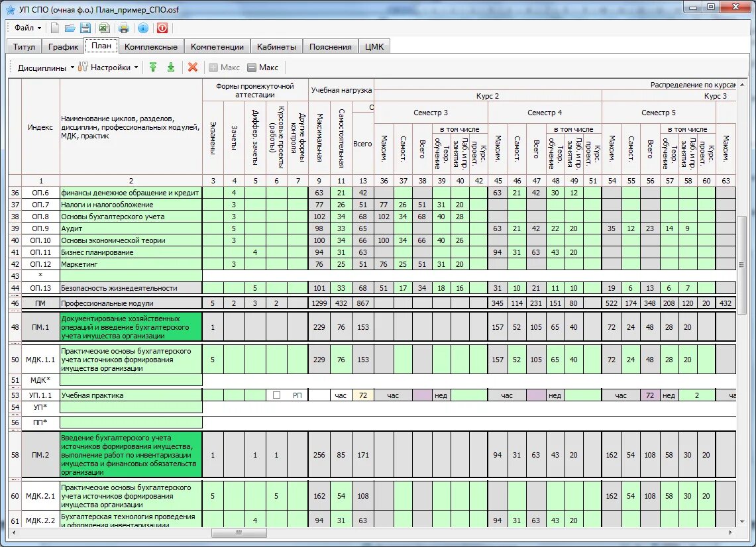756x547 pixels.
Task: Click the Семестр 3 column header
Action: (x=431, y=113)
